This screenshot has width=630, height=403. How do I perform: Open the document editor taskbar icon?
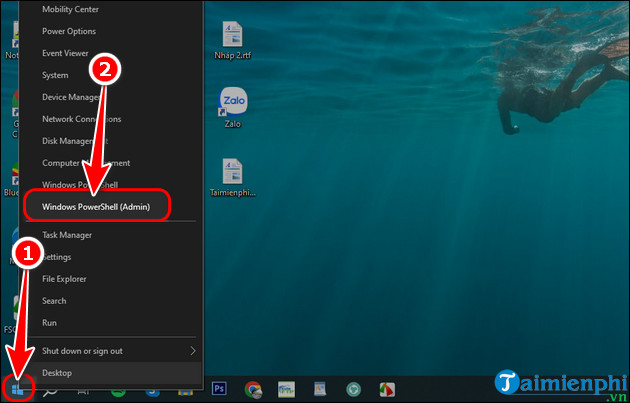(x=320, y=389)
